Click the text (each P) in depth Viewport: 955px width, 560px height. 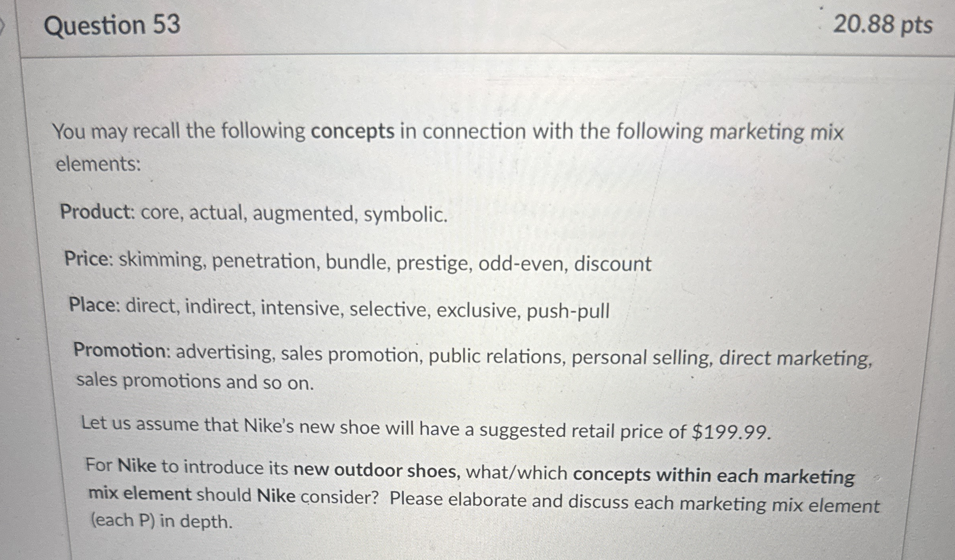[x=161, y=521]
